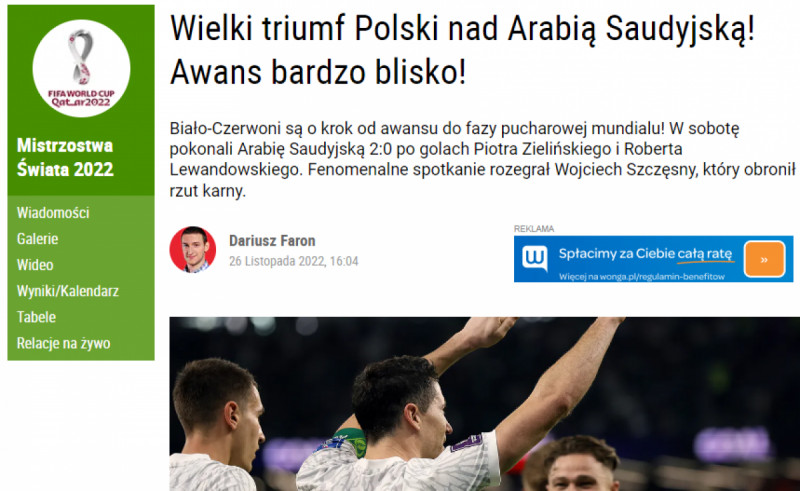
Task: Open the Wiadomości menu item
Action: click(x=53, y=213)
